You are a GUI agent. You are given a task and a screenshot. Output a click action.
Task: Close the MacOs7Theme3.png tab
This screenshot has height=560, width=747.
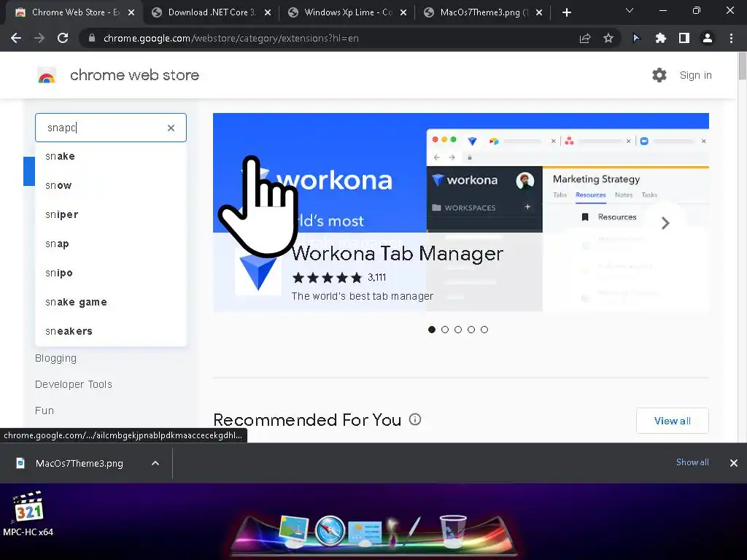tap(539, 13)
